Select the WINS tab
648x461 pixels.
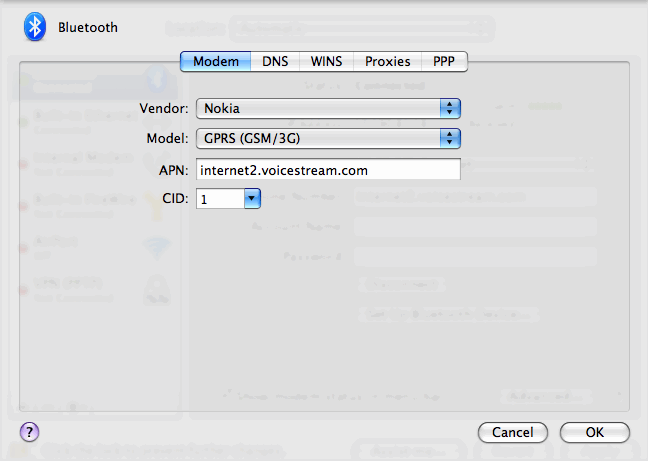(x=326, y=61)
